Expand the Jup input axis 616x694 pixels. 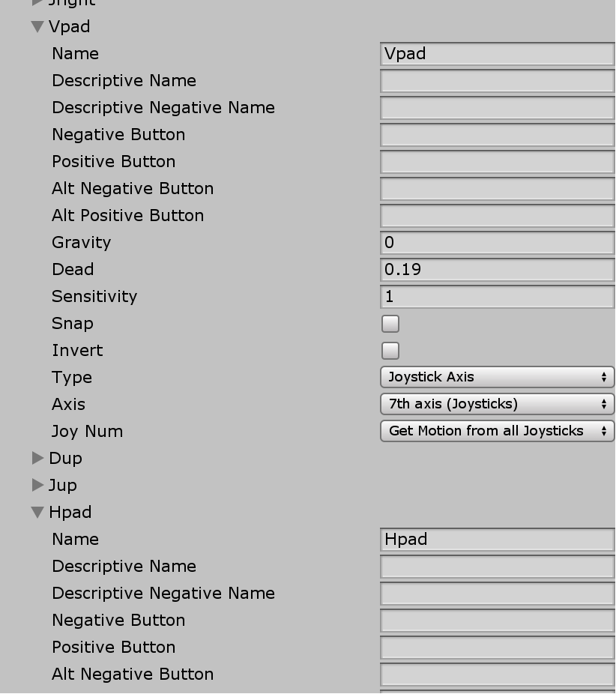(x=36, y=485)
